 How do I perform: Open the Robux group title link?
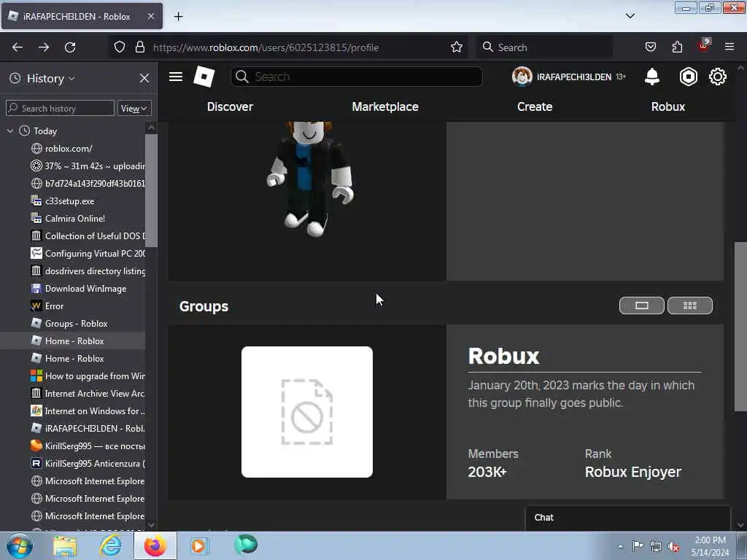[x=503, y=356]
